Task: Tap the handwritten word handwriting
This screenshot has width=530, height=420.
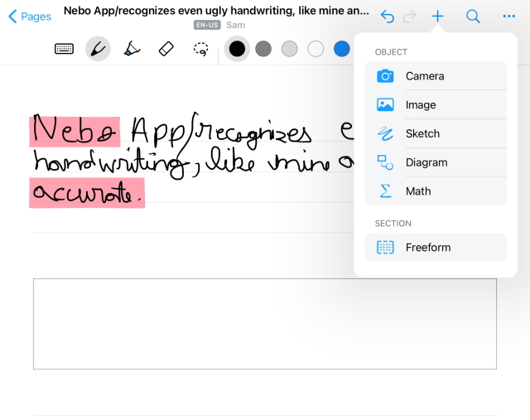Action: tap(111, 163)
